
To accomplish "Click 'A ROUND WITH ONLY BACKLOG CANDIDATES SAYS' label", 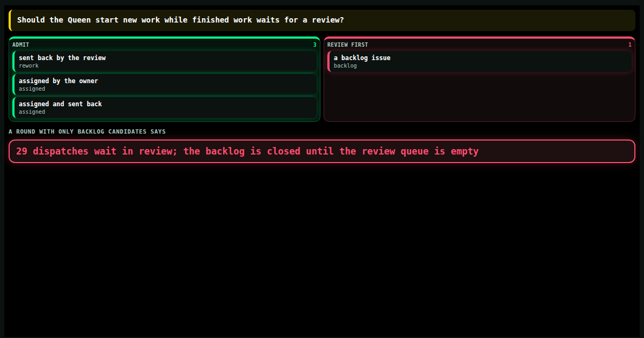I will pyautogui.click(x=87, y=131).
